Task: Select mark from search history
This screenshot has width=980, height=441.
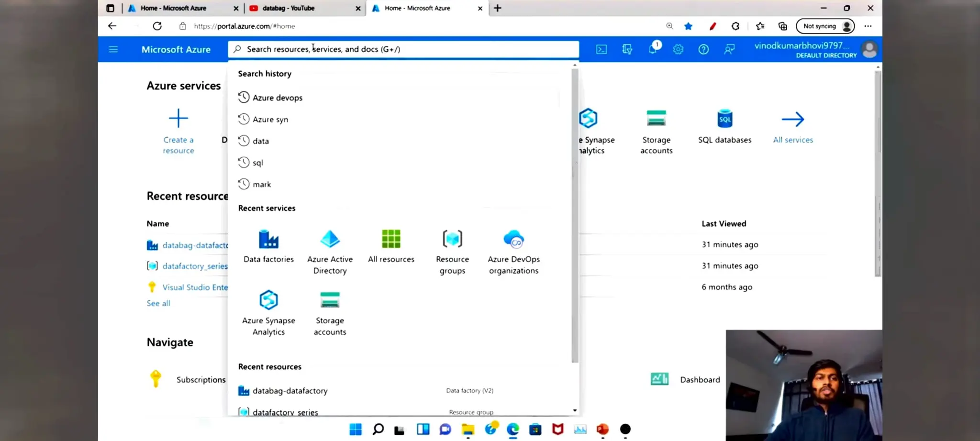Action: point(255,184)
